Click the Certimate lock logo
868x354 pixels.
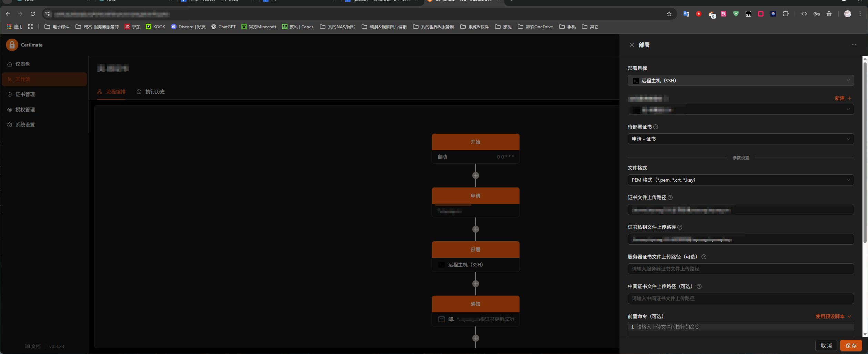[x=12, y=45]
